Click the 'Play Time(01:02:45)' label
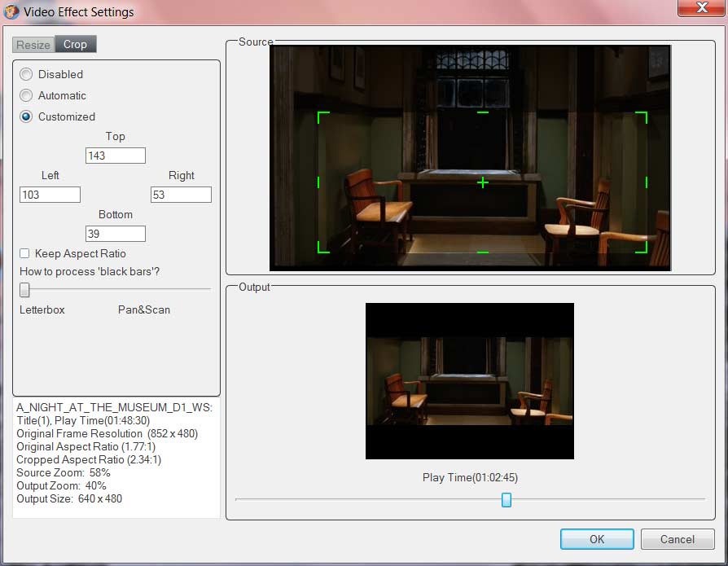 470,477
